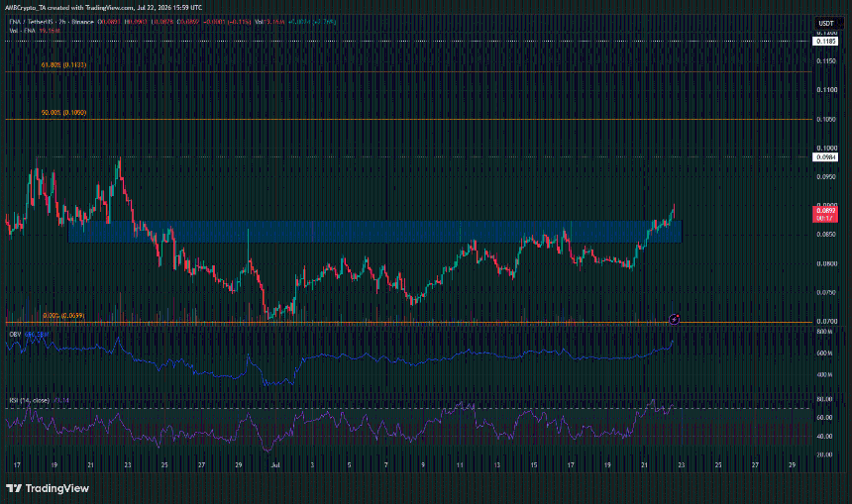Image resolution: width=852 pixels, height=504 pixels.
Task: Click the ENA / TetherUS symbol title
Action: click(32, 22)
